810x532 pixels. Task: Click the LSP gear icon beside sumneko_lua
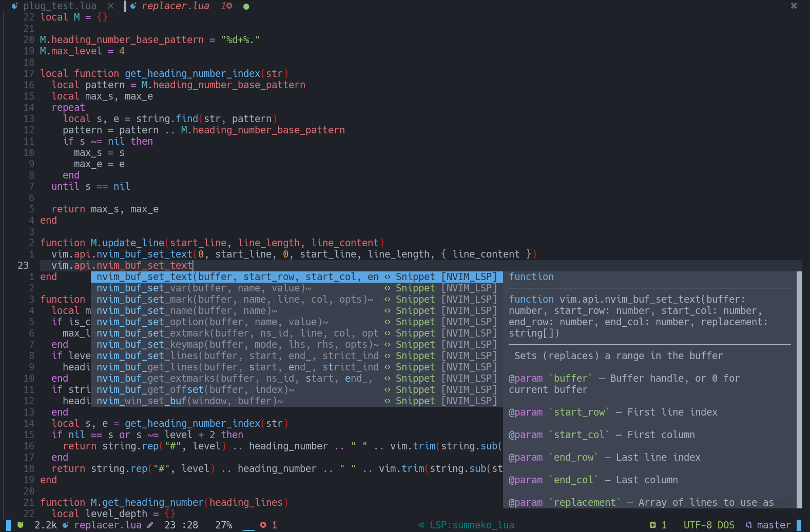421,525
